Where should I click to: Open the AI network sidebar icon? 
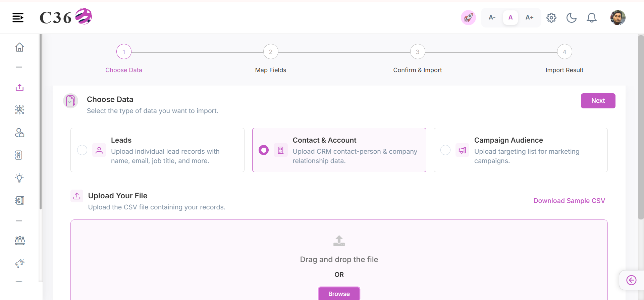point(19,110)
